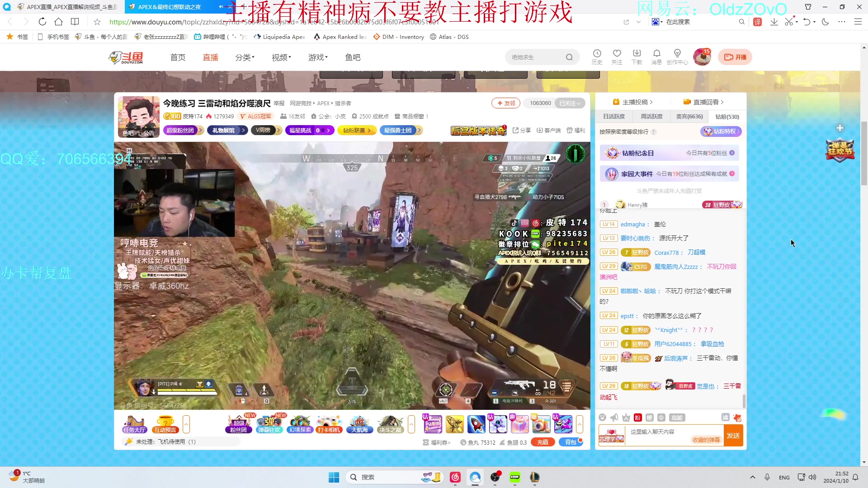The image size is (868, 488).
Task: Click the page vertical scrollbar thumb
Action: pyautogui.click(x=864, y=154)
